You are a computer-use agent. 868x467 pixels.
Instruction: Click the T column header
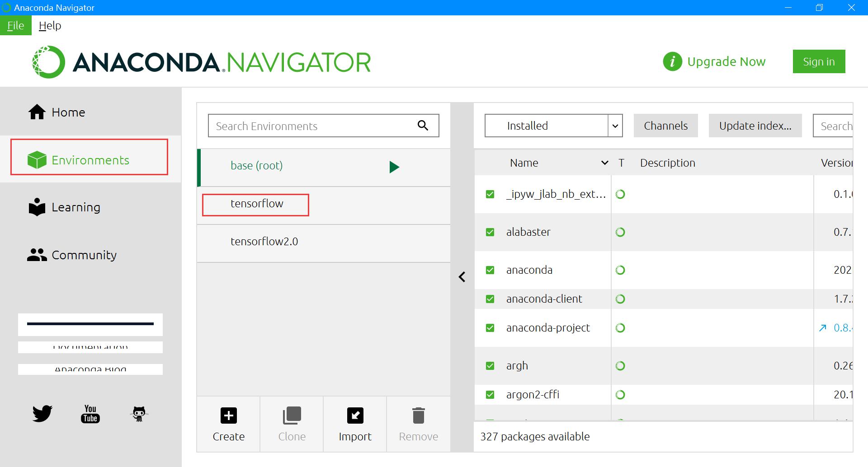click(621, 163)
